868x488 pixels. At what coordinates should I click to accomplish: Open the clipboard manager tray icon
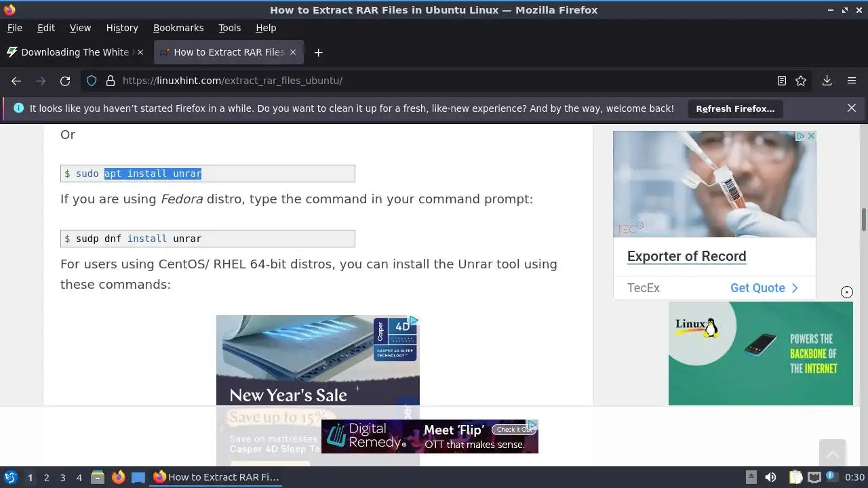[795, 477]
